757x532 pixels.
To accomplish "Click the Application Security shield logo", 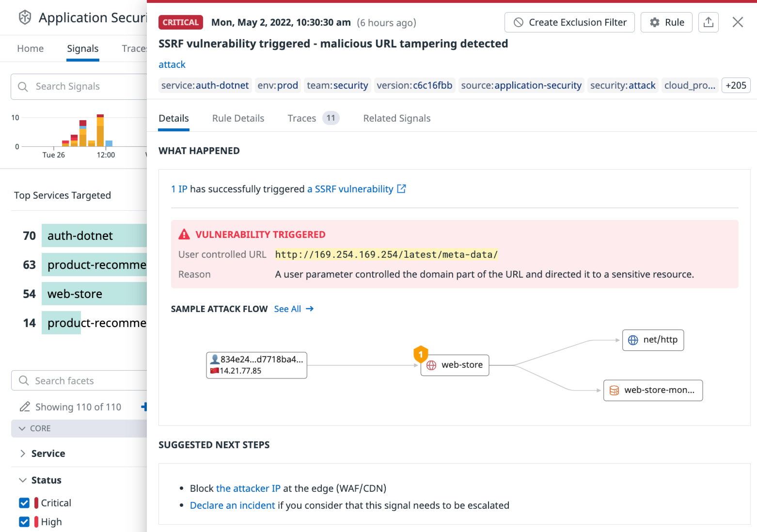I will [25, 17].
